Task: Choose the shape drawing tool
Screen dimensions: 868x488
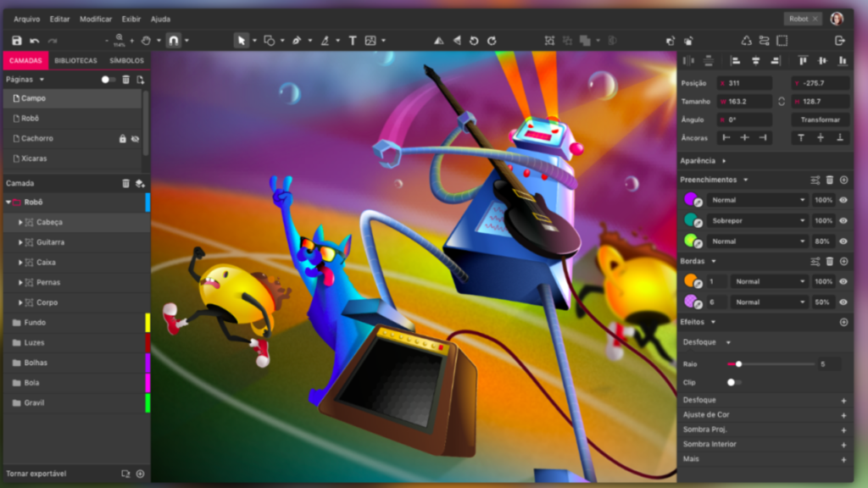Action: tap(270, 41)
